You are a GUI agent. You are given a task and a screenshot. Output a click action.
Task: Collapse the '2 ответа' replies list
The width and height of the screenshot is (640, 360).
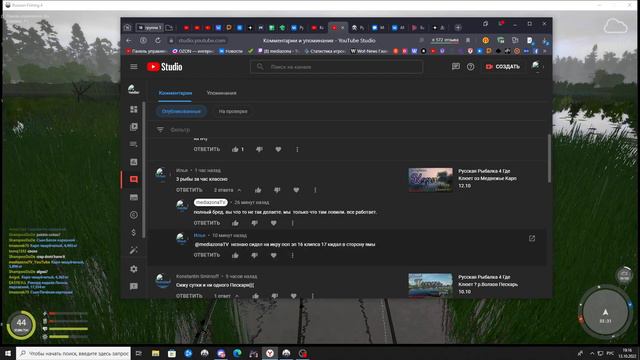pos(228,190)
